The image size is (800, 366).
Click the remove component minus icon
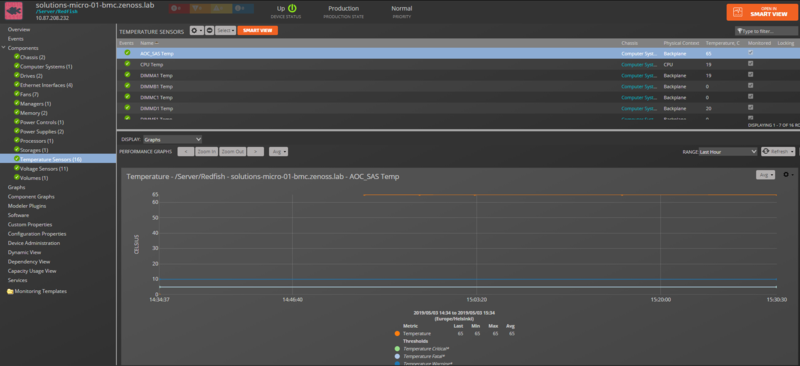click(209, 31)
